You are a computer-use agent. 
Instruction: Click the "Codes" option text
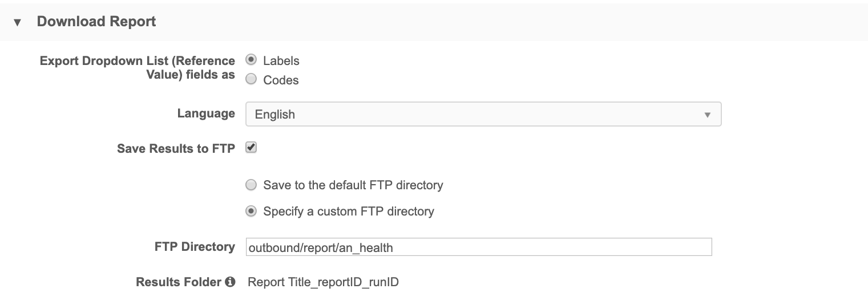click(281, 80)
